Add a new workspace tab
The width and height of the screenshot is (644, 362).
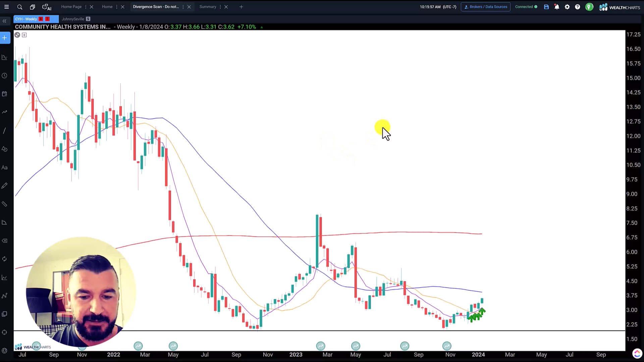tap(241, 7)
